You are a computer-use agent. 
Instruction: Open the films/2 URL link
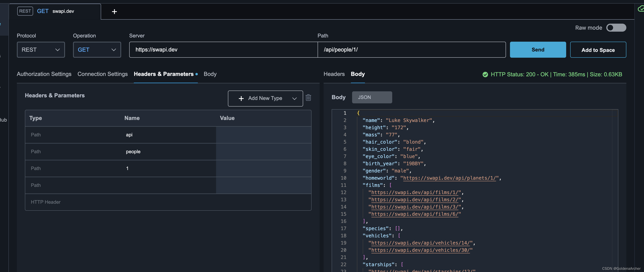[x=415, y=200]
